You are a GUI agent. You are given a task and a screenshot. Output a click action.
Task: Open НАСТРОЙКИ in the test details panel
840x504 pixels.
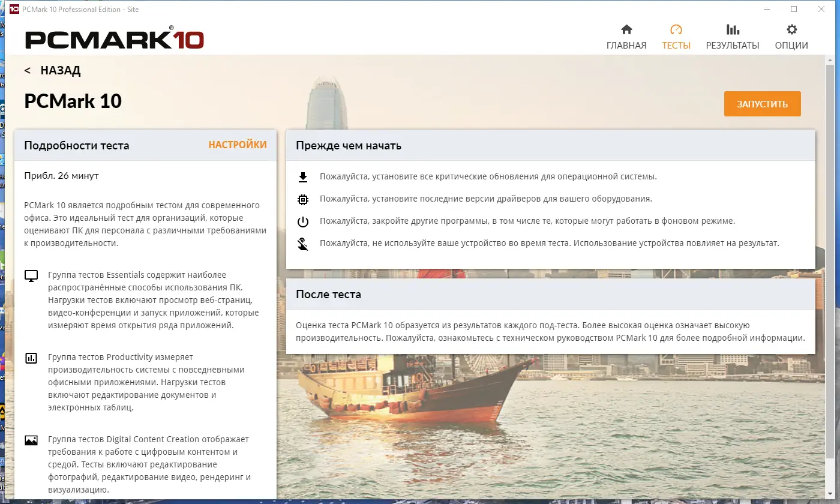tap(238, 145)
